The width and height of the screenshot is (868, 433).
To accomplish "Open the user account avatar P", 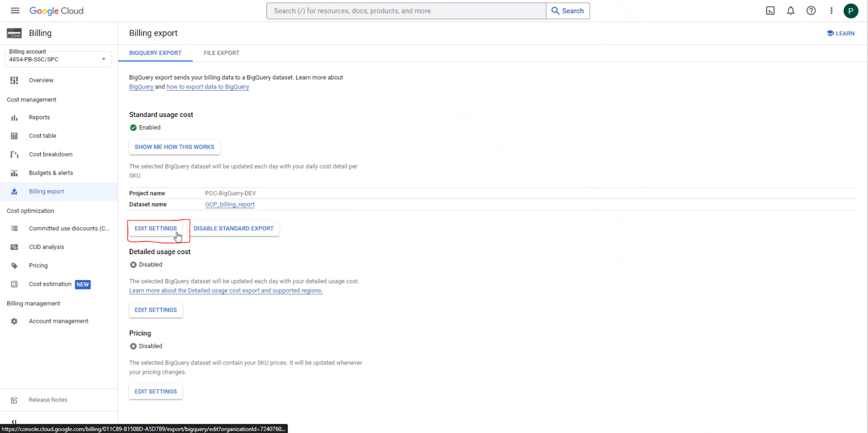I will tap(851, 11).
